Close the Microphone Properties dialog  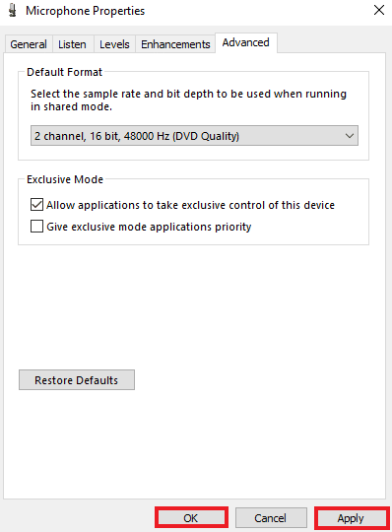click(x=379, y=10)
